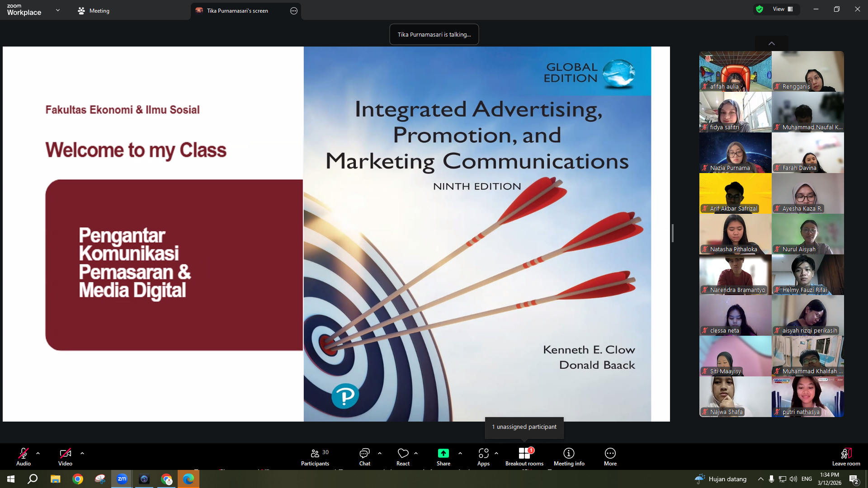
Task: Expand reaction options arrow beside React
Action: tap(416, 453)
